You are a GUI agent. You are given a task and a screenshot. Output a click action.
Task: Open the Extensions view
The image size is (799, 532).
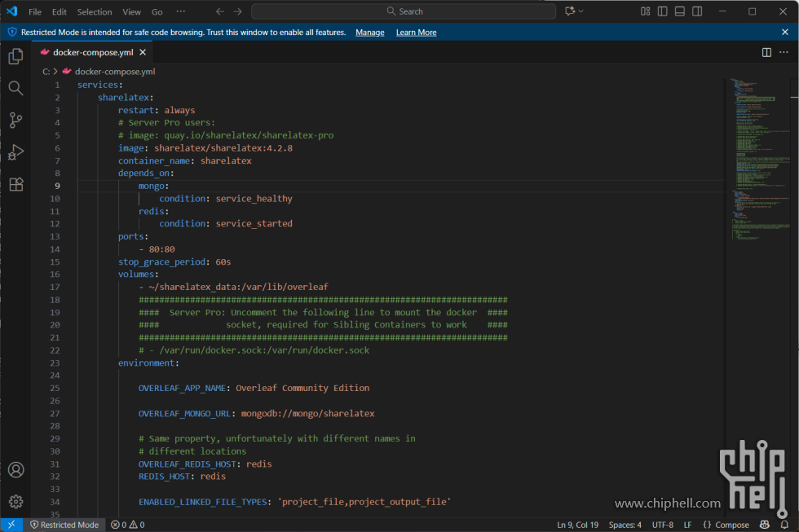coord(15,184)
